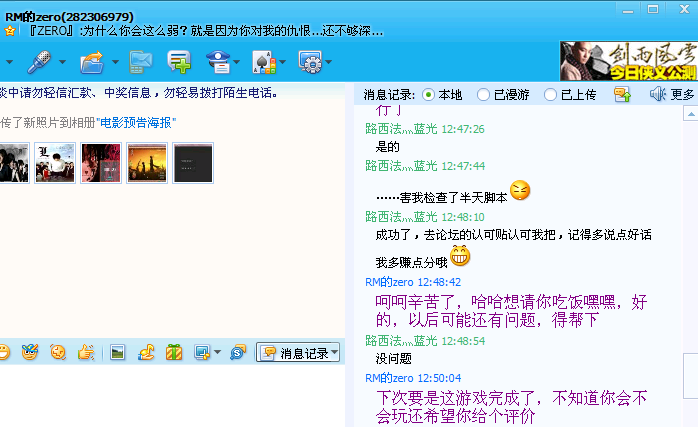698x427 pixels.
Task: Click the ZERO signature status text
Action: coord(206,31)
